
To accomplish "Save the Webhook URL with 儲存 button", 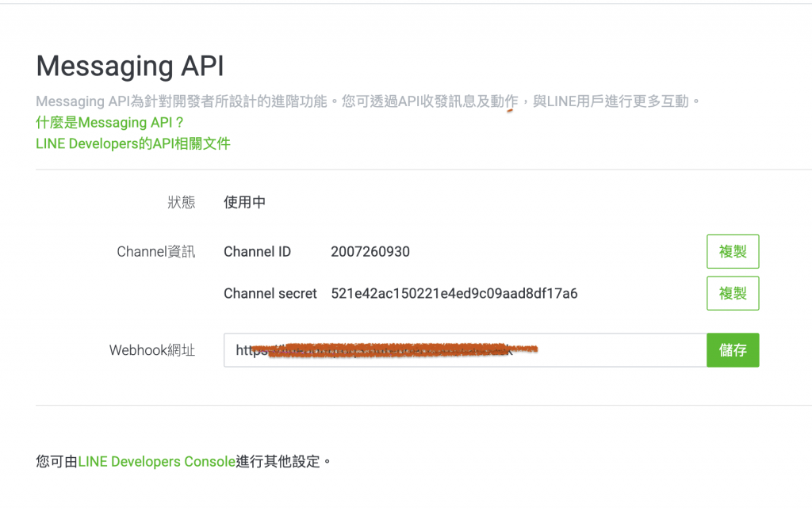I will (732, 350).
